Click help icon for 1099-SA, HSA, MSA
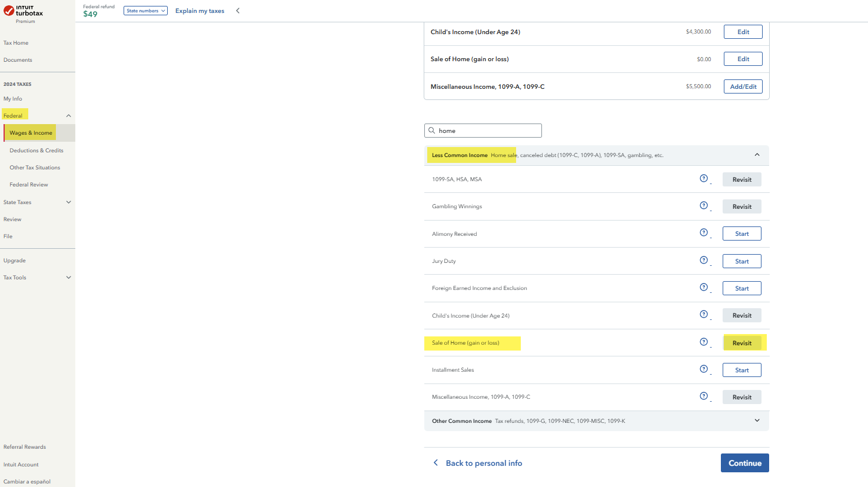The image size is (868, 487). point(703,179)
